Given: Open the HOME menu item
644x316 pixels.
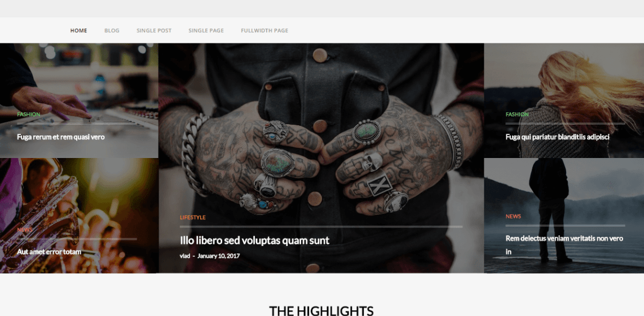Looking at the screenshot, I should click(78, 30).
